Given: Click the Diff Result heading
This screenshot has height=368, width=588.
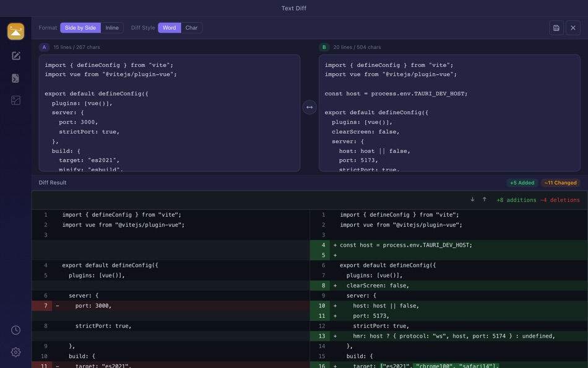Looking at the screenshot, I should pos(53,183).
